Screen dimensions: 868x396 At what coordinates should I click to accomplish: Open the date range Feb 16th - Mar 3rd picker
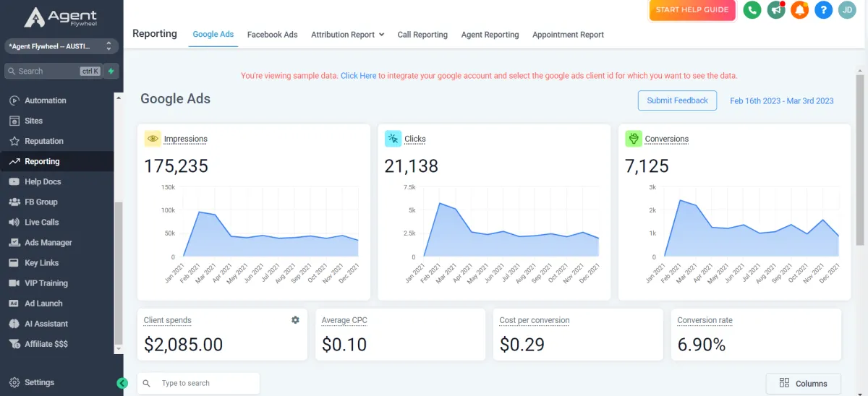(x=782, y=100)
